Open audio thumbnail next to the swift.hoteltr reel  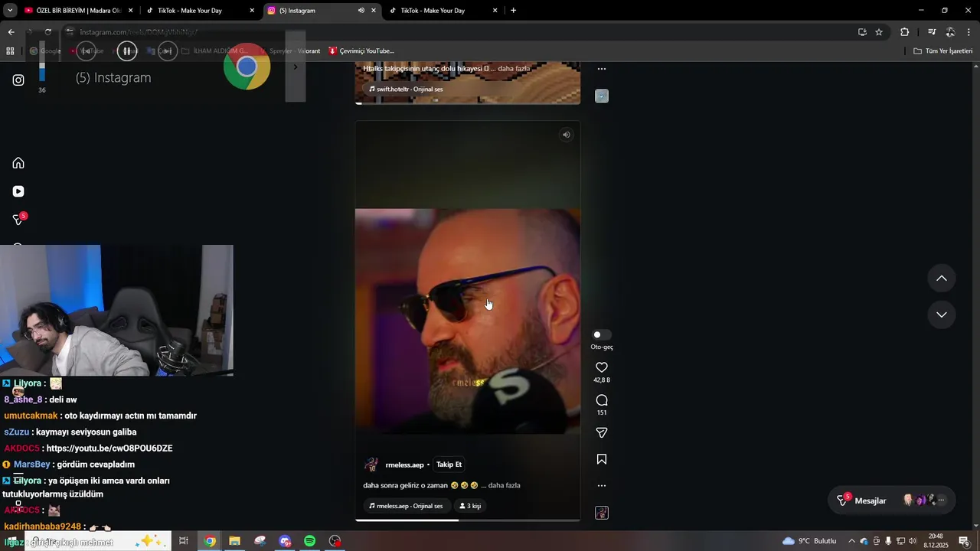[x=602, y=96]
